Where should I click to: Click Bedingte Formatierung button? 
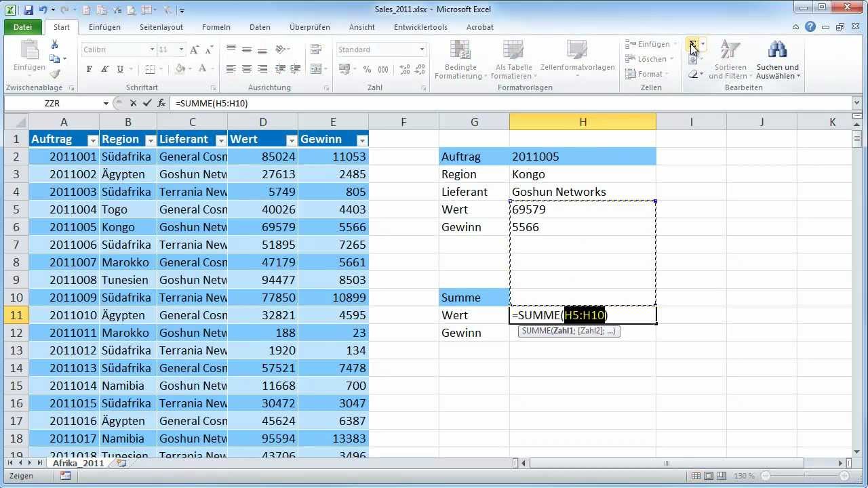click(460, 60)
